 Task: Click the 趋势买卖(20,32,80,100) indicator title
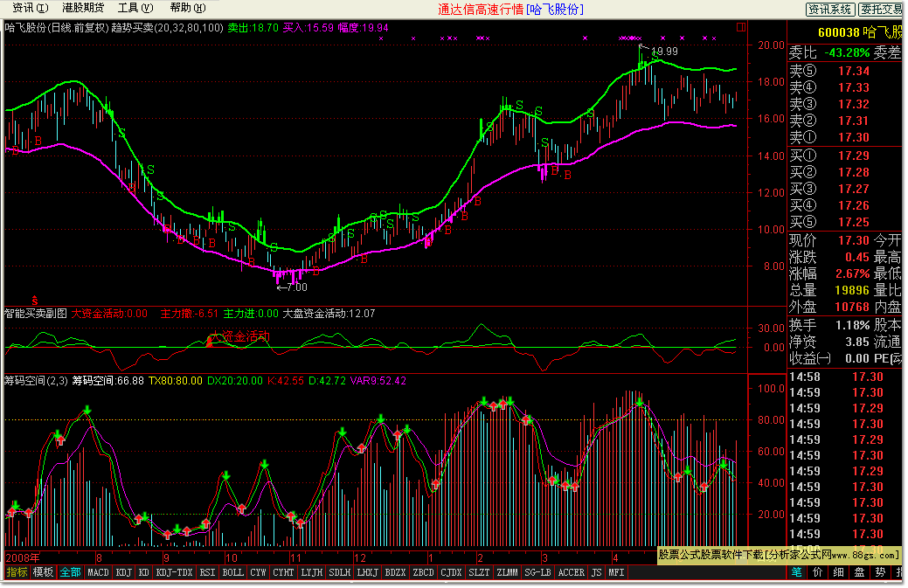coord(167,28)
